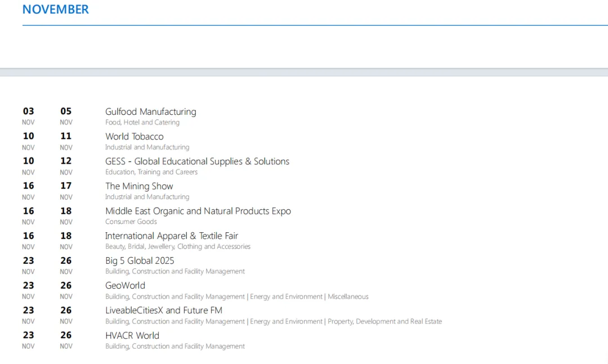Click category text under Big 5 Global 2025

175,271
